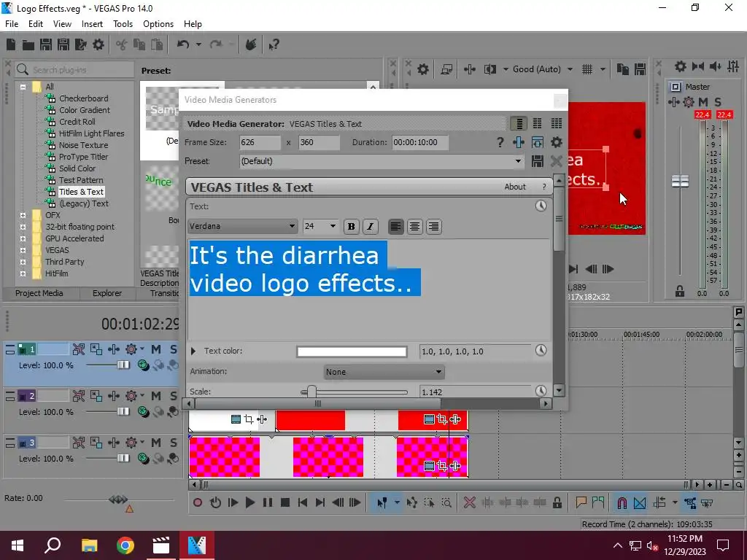
Task: Click the red Delete X timeline tool
Action: click(469, 502)
